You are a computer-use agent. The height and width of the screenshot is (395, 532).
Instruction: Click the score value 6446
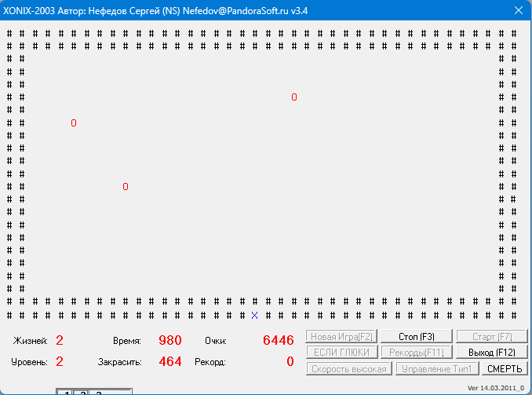tap(278, 340)
